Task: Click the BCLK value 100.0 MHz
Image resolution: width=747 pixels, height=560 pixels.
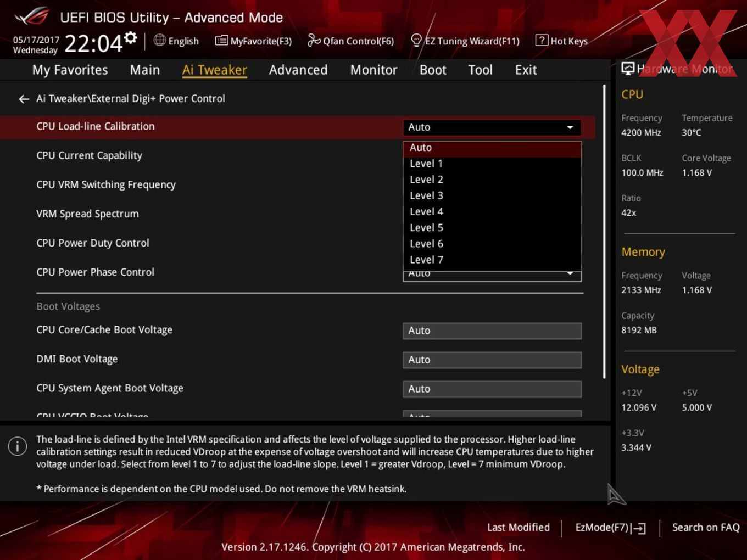Action: click(642, 173)
